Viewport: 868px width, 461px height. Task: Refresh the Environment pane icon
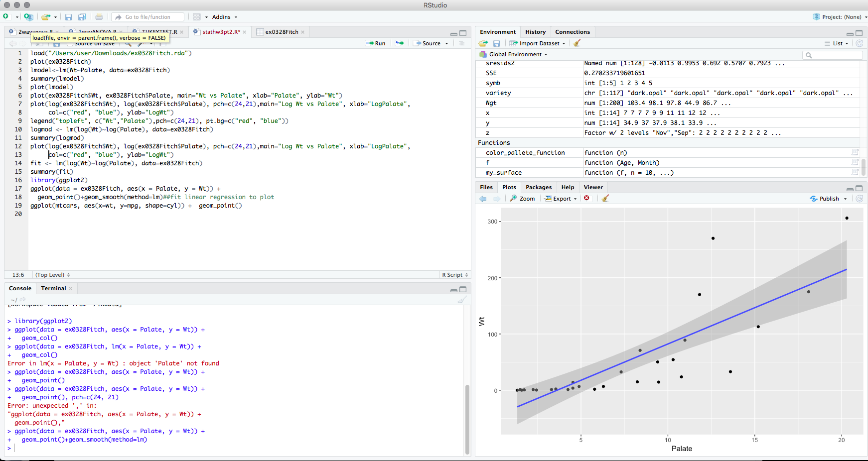pyautogui.click(x=859, y=43)
